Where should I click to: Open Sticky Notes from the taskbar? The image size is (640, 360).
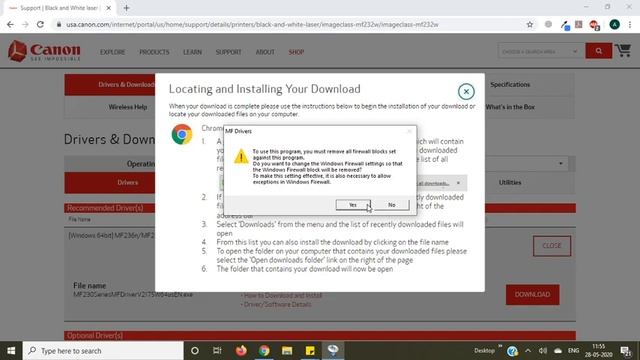(x=310, y=351)
